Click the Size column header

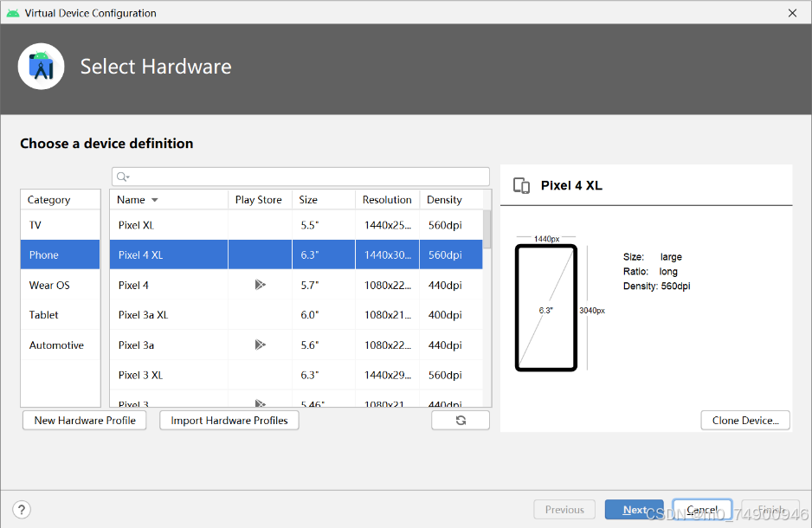pos(324,200)
